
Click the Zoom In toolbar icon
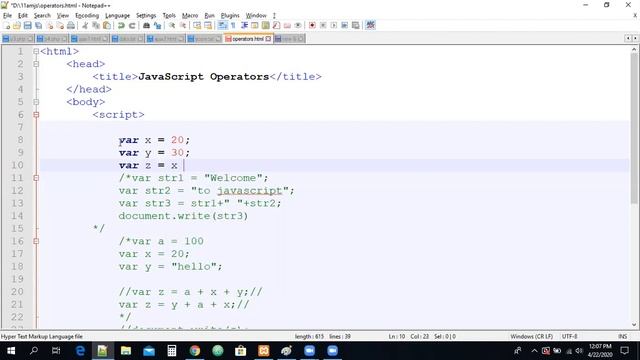click(x=172, y=25)
